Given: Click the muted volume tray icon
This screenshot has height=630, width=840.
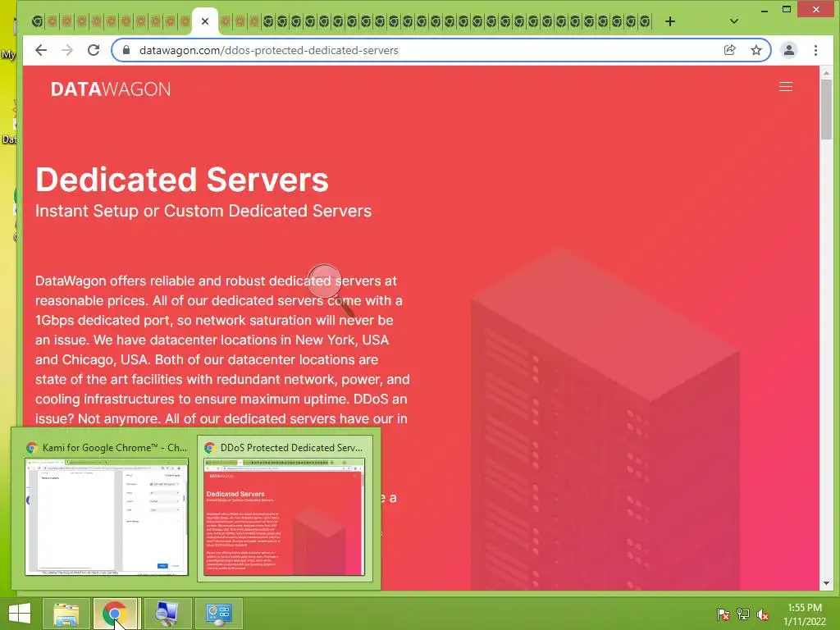Looking at the screenshot, I should click(x=763, y=614).
